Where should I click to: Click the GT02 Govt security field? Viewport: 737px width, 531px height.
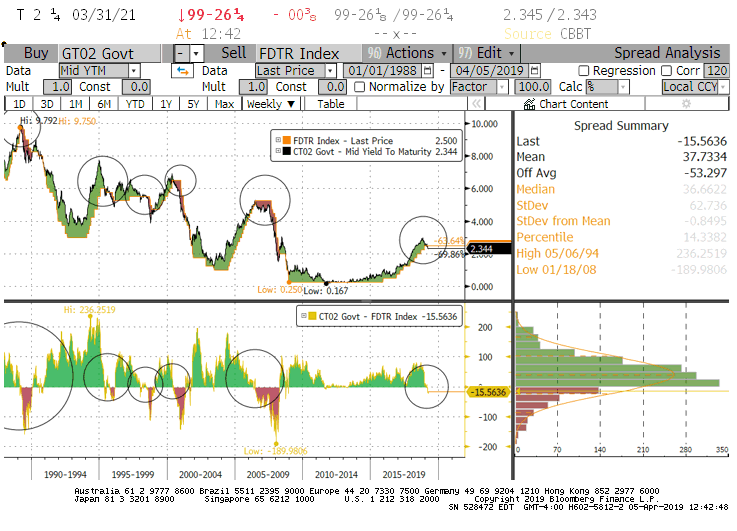[111, 53]
